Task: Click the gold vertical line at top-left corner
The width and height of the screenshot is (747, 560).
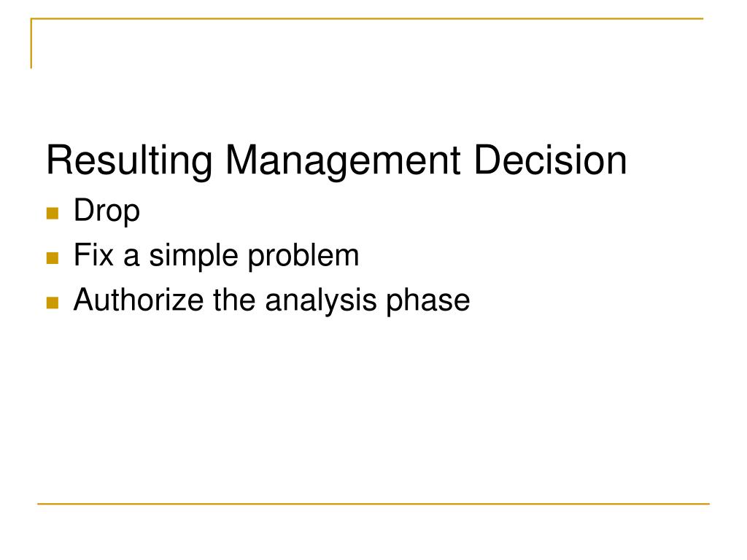Action: click(31, 43)
